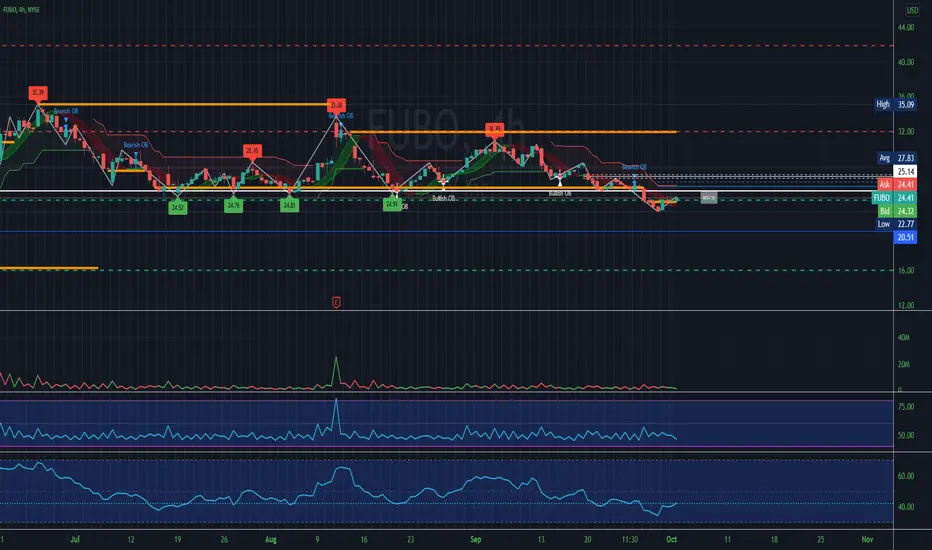Click the Bearish OB label near 35.79 pivot
This screenshot has height=550, width=932.
tap(66, 111)
